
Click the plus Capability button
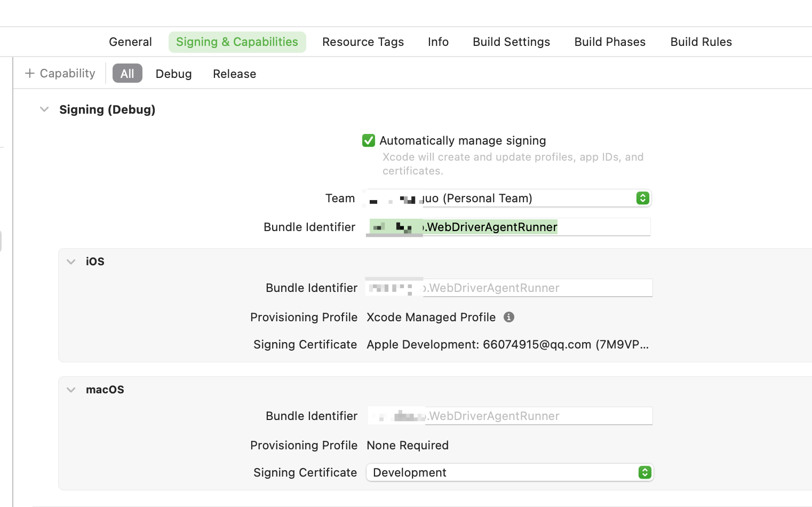(60, 74)
